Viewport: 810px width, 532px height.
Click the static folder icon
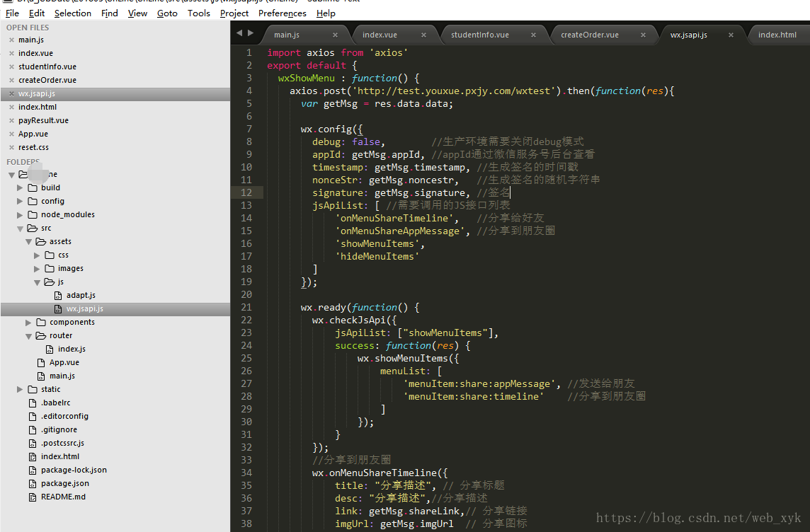33,389
